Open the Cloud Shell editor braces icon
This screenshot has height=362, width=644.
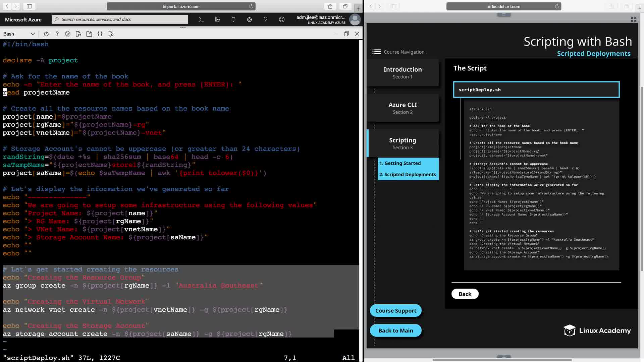[100, 34]
